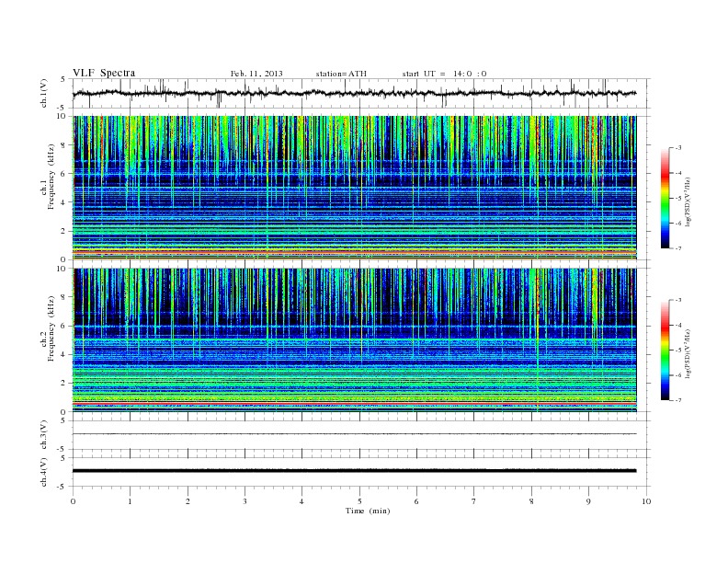
Task: Click the "8" kHz tick on ch.2 frequency axis
Action: [x=63, y=297]
